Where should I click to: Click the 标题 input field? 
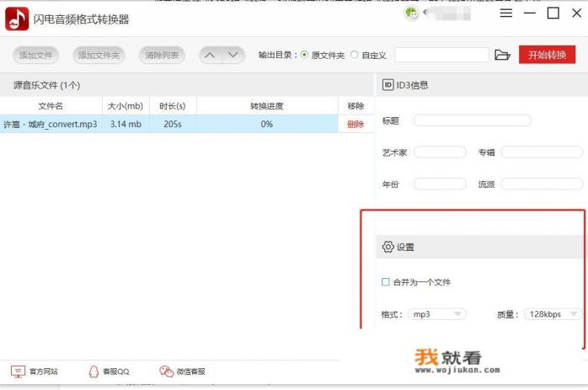pos(472,120)
